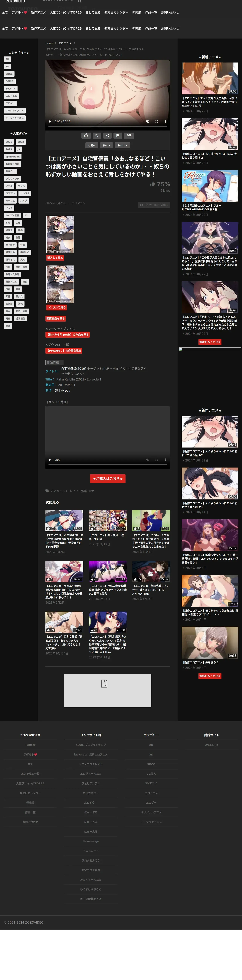Click アニメロード footer link

pyautogui.click(x=91, y=851)
